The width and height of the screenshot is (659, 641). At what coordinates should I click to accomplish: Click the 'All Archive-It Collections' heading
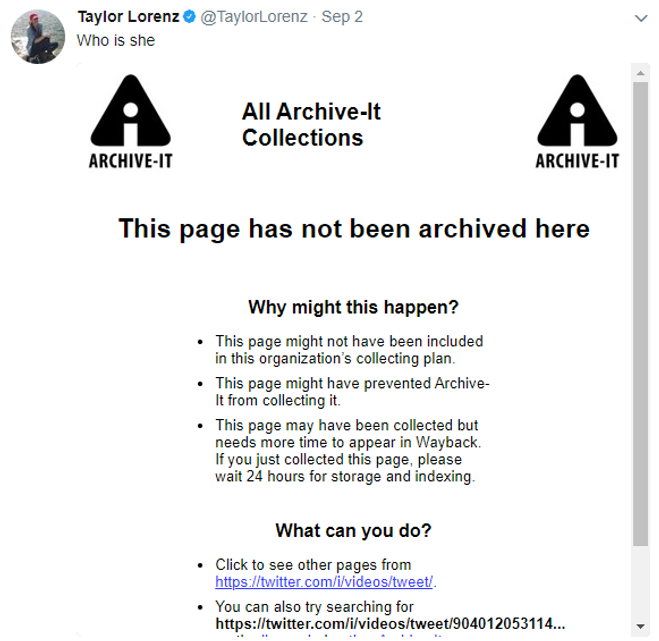coord(311,125)
